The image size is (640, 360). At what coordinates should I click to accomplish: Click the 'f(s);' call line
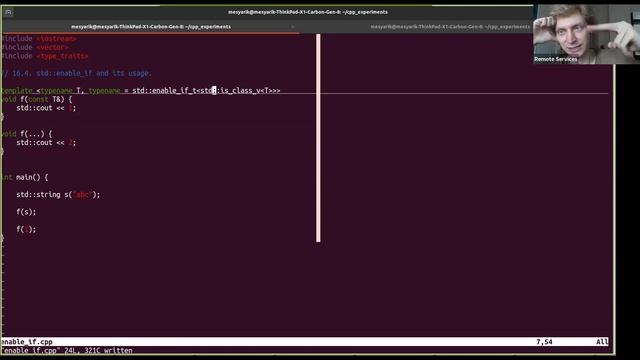tap(26, 212)
